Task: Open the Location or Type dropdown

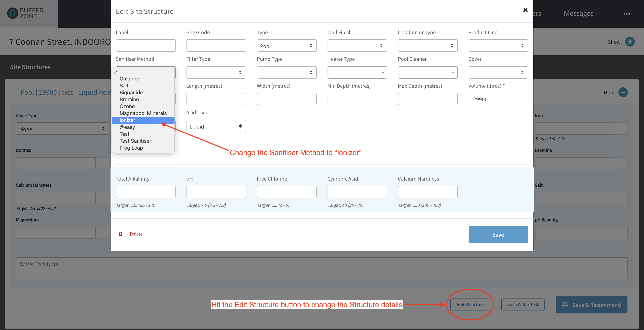Action: point(428,46)
